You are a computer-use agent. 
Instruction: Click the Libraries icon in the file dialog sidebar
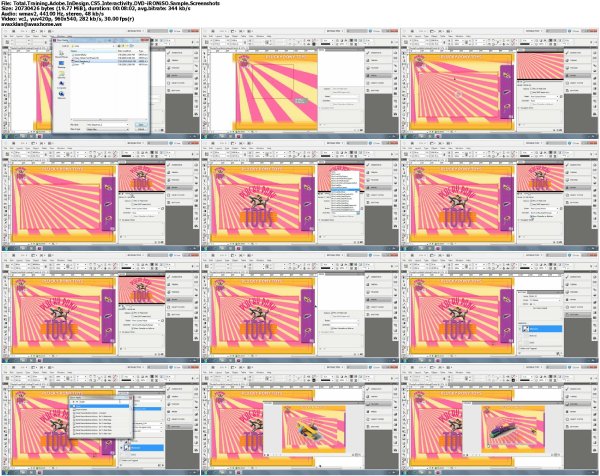click(x=62, y=74)
